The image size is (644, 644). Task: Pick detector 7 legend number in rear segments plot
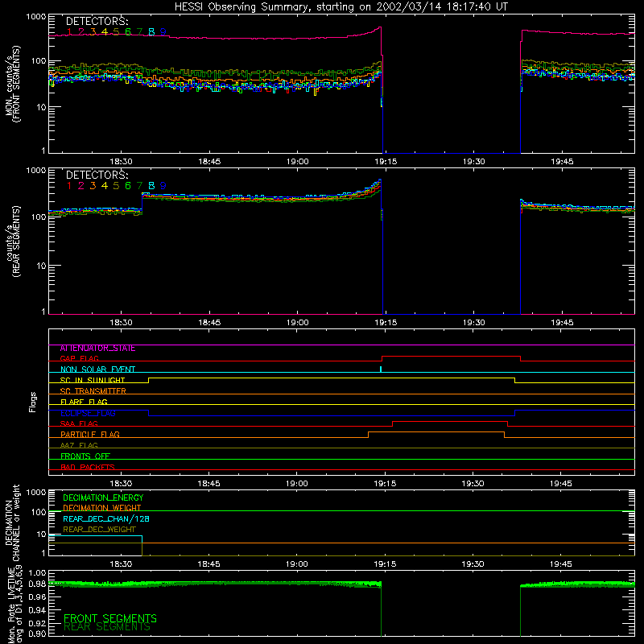(x=139, y=186)
